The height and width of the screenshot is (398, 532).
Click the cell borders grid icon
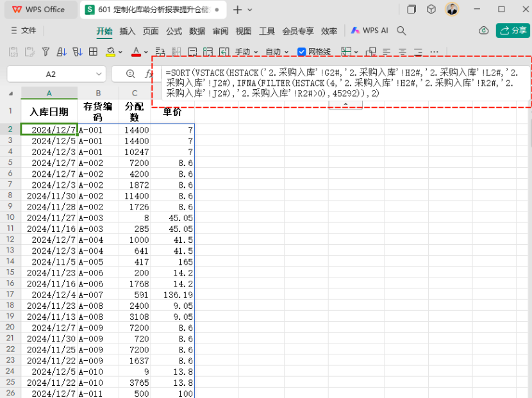(x=93, y=52)
